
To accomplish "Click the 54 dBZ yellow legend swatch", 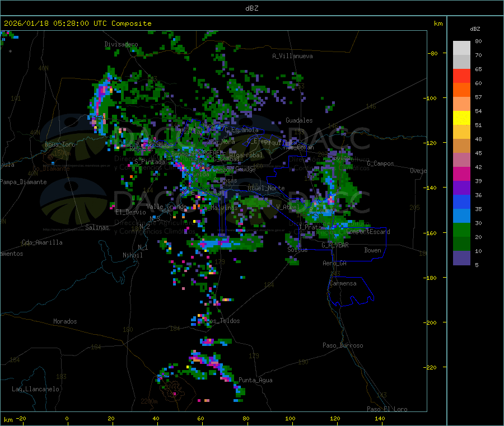I will [x=461, y=118].
